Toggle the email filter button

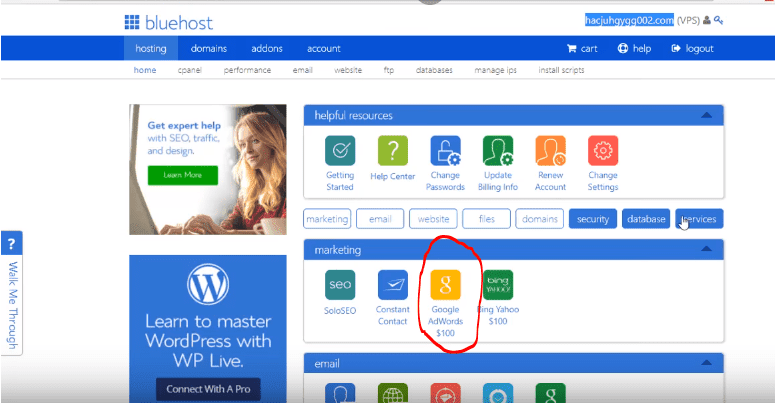(x=380, y=219)
